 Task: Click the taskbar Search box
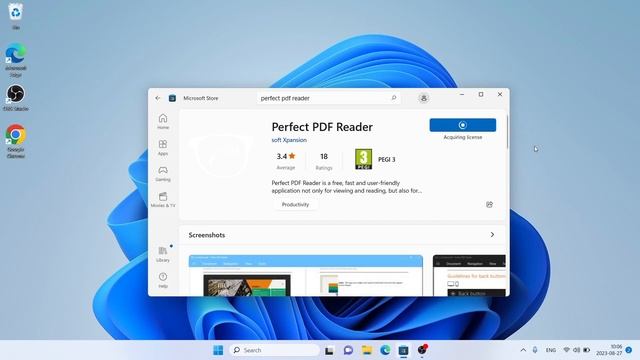coord(275,350)
